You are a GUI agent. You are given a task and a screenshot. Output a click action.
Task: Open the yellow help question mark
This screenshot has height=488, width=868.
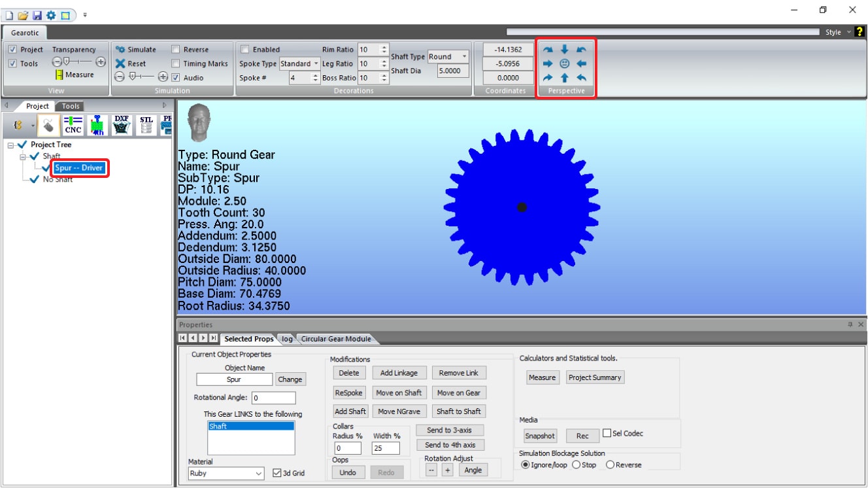(859, 31)
